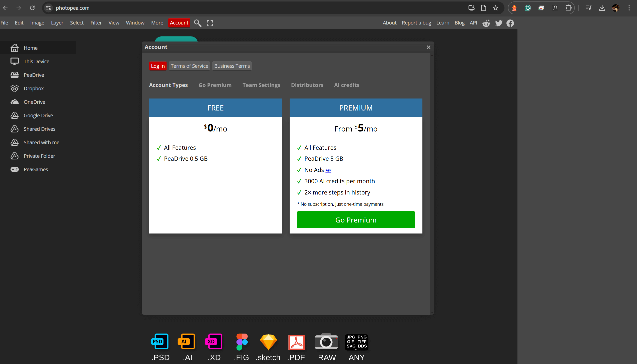The image size is (637, 364).
Task: Open PeaGames in the sidebar
Action: [38, 169]
